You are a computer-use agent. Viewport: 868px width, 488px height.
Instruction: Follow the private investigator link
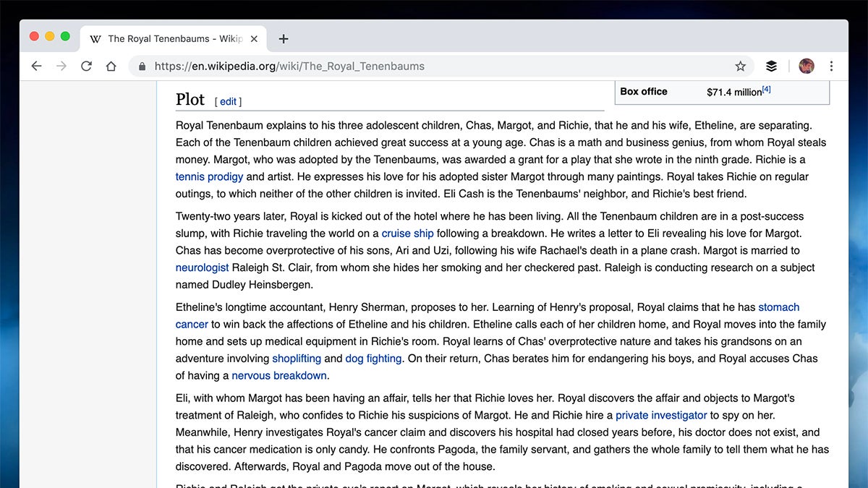click(660, 416)
